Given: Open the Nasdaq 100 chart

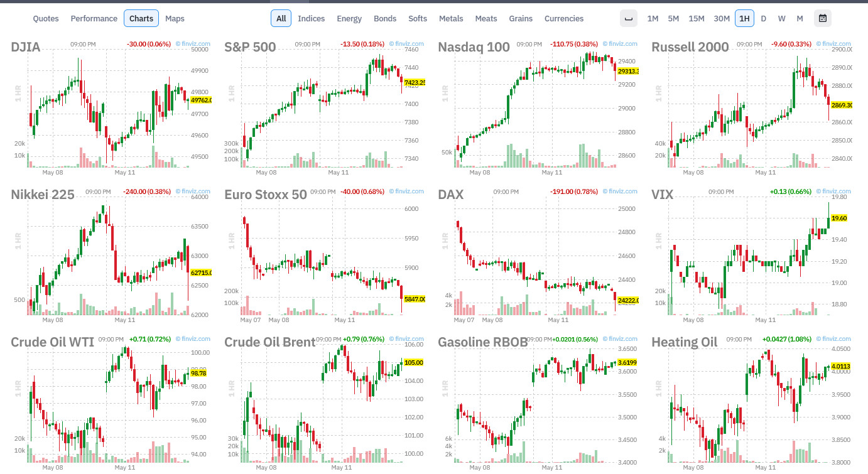Looking at the screenshot, I should point(474,47).
